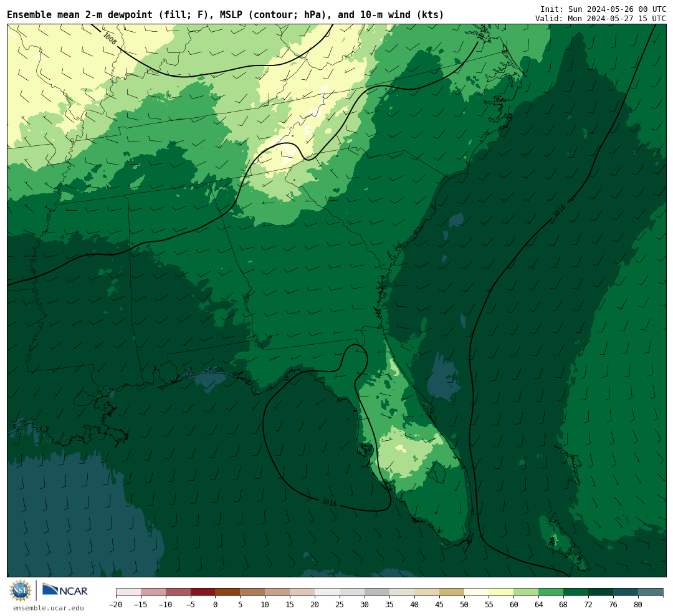This screenshot has width=673, height=616.
Task: Pick the gray 30 to 35 swatch
Action: (377, 592)
